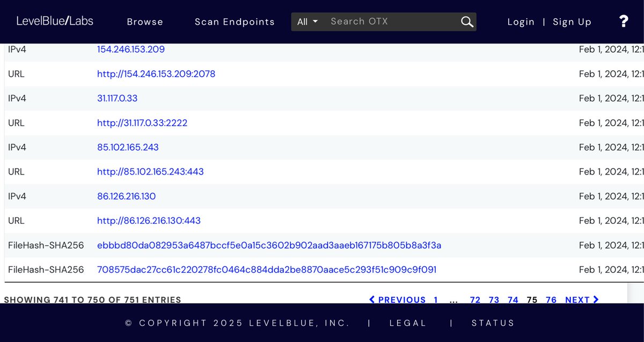Screen dimensions: 644x342
Task: Select page 73 in pagination
Action: coord(494,300)
